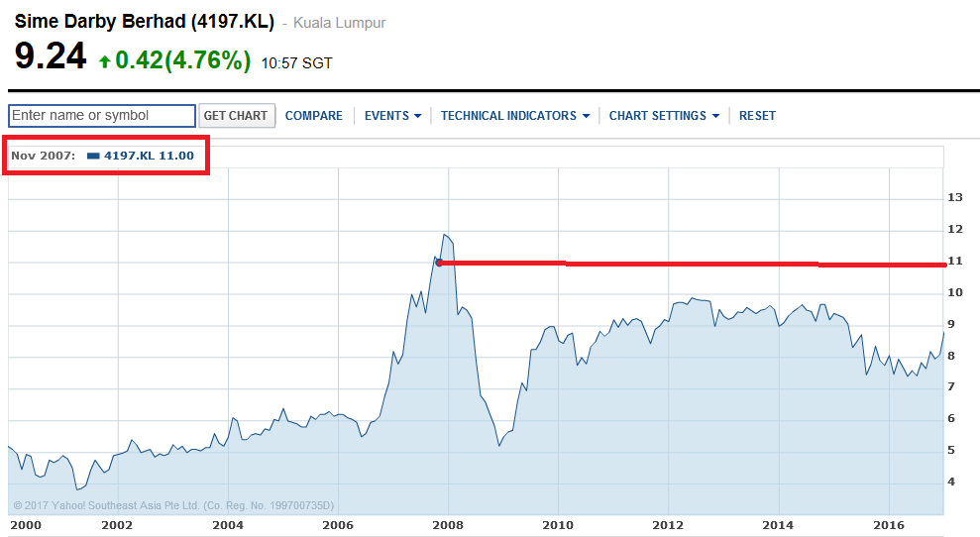The width and height of the screenshot is (980, 537).
Task: Click the 7 y-axis price label
Action: [951, 387]
